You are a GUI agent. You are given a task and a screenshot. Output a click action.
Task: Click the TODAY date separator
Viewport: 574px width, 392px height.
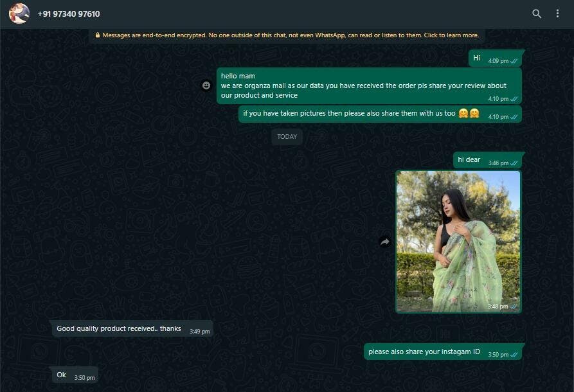coord(287,136)
